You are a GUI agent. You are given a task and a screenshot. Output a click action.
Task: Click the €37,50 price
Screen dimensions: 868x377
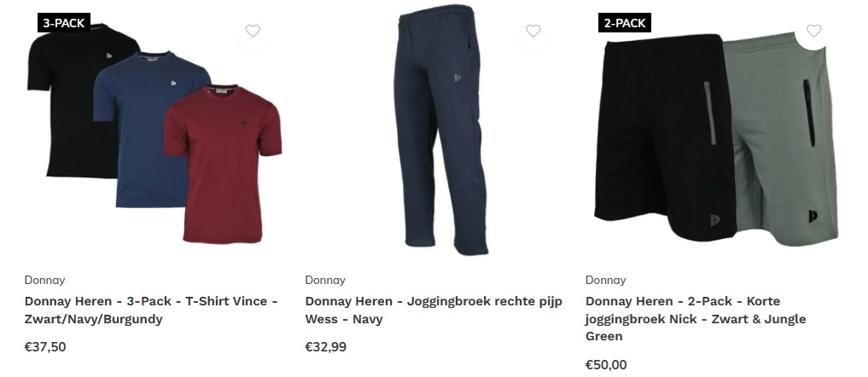45,347
